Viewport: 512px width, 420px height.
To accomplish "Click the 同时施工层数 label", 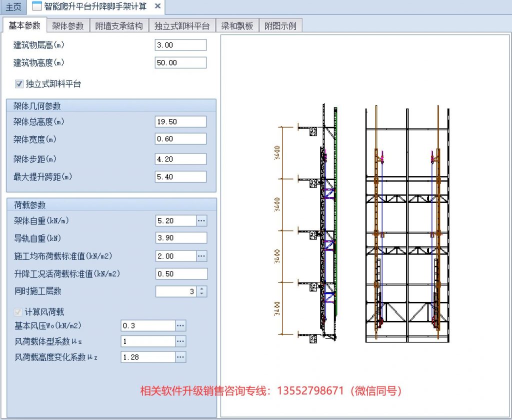I will pyautogui.click(x=37, y=291).
